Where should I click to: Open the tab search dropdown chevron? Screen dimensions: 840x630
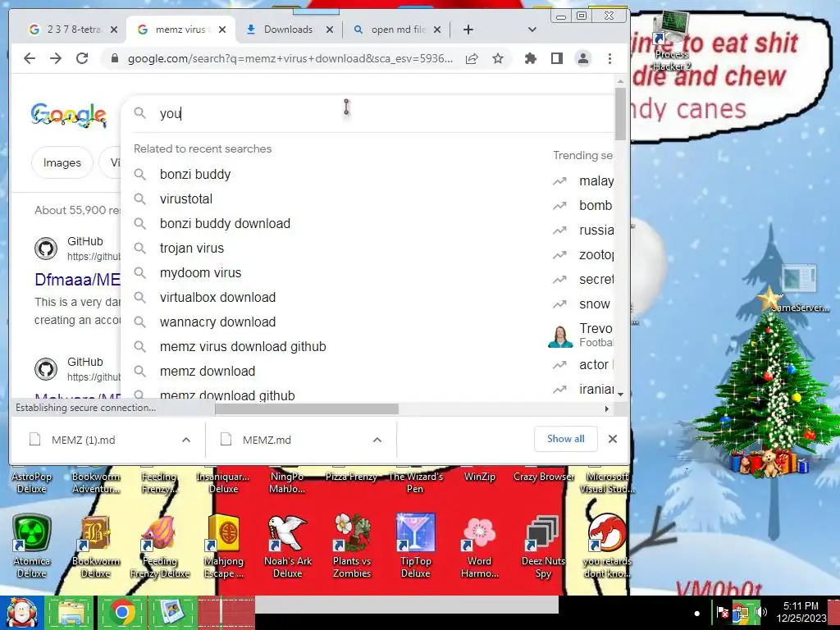[x=532, y=30]
